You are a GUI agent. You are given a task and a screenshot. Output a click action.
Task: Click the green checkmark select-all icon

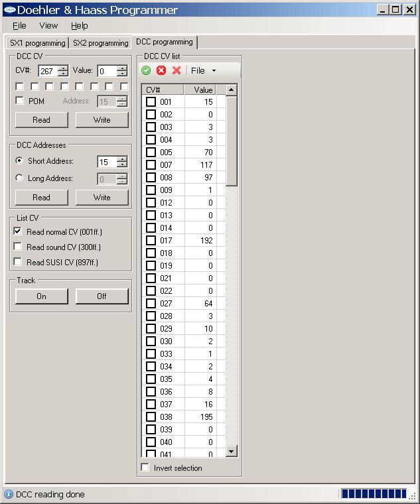point(146,70)
